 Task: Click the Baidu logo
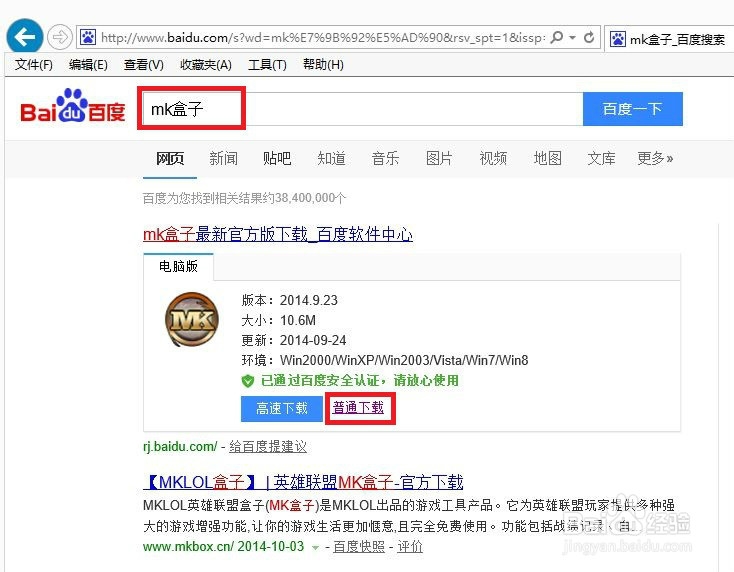coord(73,106)
